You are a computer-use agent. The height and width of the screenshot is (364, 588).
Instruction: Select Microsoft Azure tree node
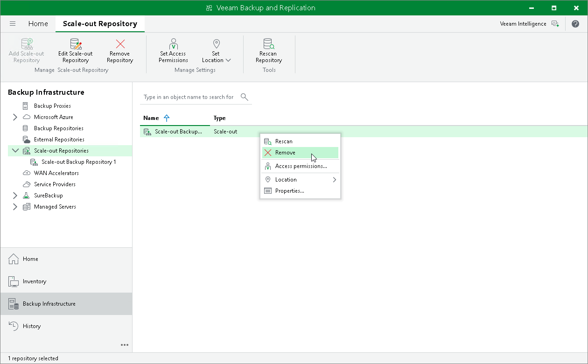[x=53, y=117]
